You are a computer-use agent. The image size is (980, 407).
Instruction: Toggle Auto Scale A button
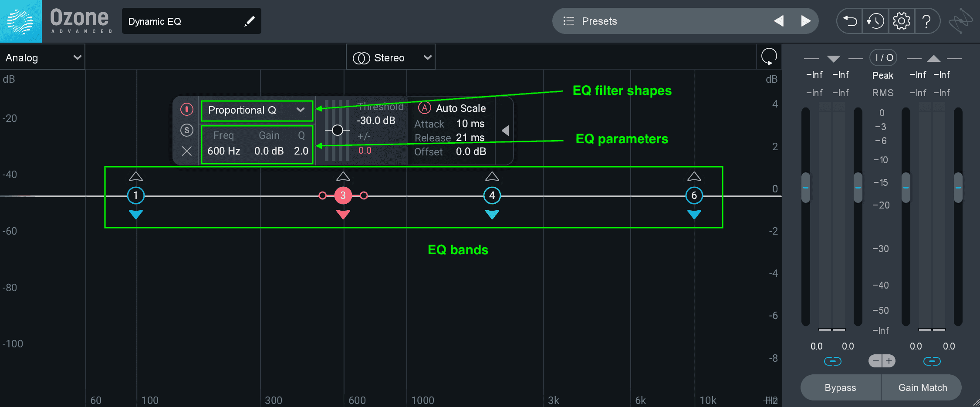(424, 108)
